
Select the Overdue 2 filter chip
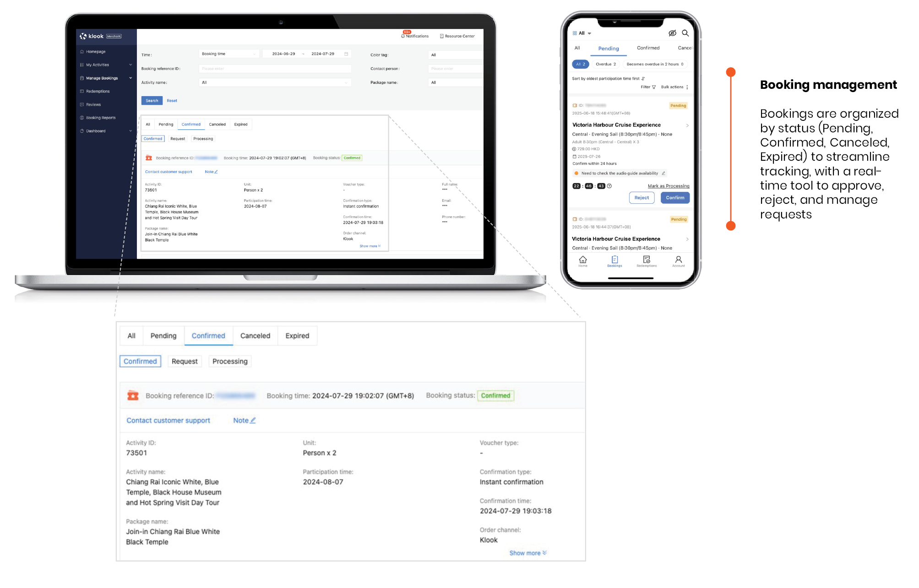point(605,64)
